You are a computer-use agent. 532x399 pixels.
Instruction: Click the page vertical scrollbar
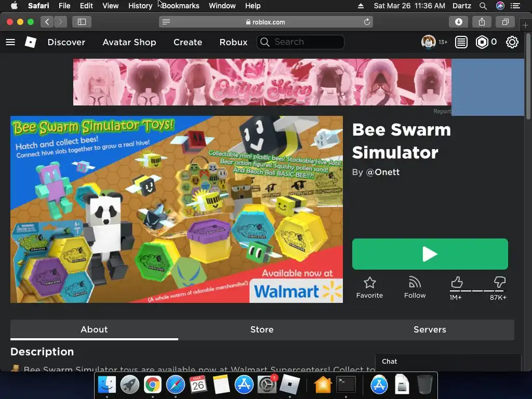point(528,76)
